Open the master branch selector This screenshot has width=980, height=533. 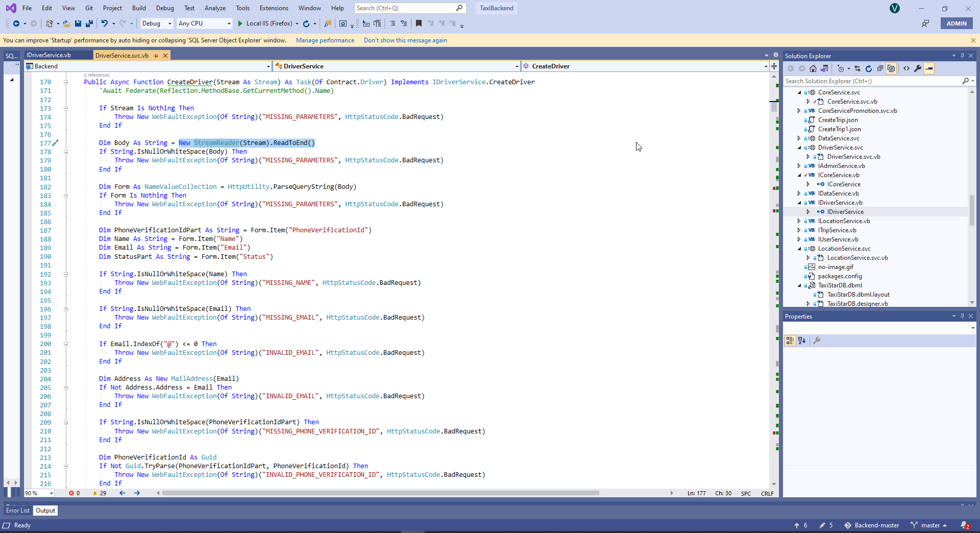click(x=929, y=525)
